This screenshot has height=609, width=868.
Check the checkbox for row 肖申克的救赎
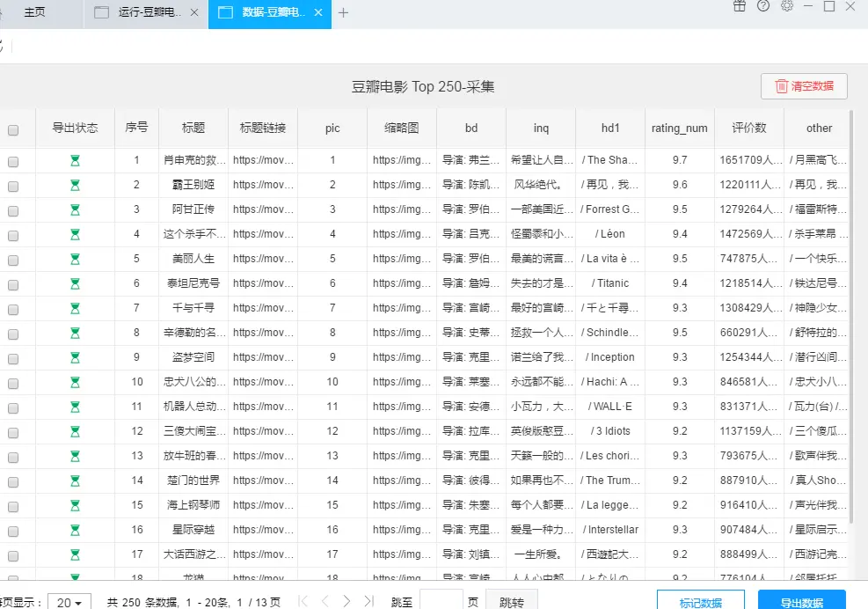click(x=13, y=162)
